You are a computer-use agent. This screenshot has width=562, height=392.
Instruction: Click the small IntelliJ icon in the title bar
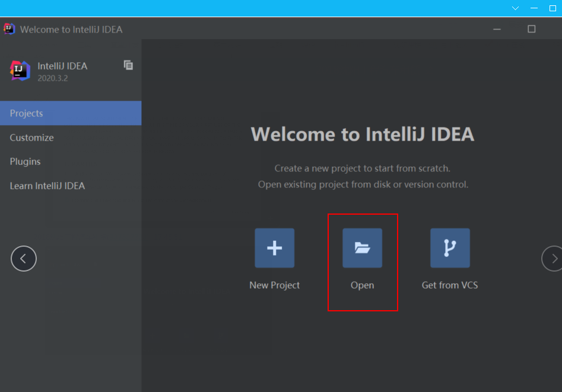coord(9,28)
